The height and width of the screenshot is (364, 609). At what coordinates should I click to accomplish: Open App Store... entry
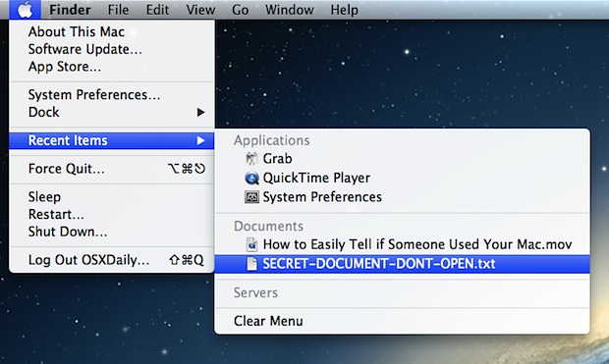(112, 67)
